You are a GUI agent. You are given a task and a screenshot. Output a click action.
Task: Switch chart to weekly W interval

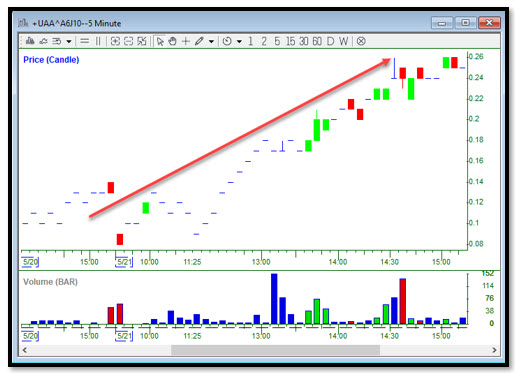pos(343,41)
